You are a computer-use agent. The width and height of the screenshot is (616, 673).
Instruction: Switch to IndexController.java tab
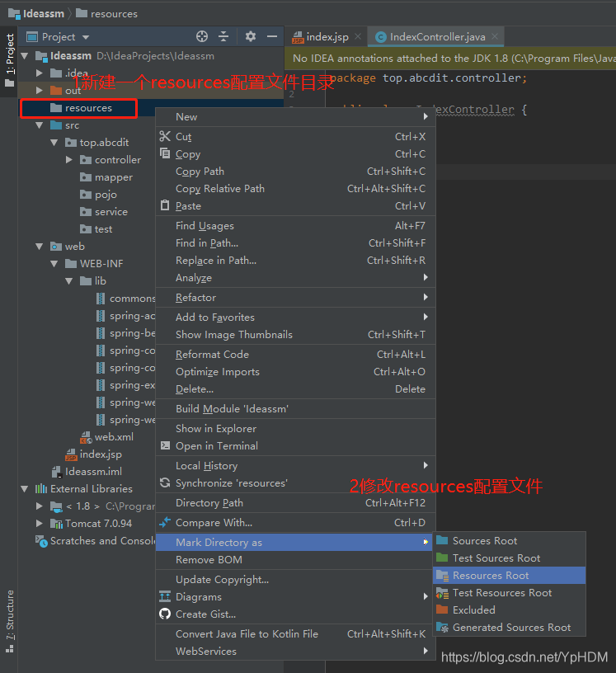[435, 37]
